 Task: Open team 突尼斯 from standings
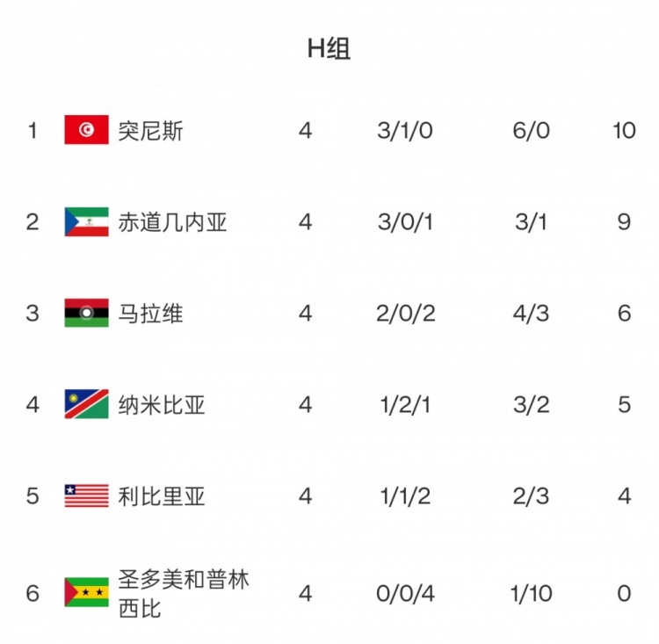(151, 131)
